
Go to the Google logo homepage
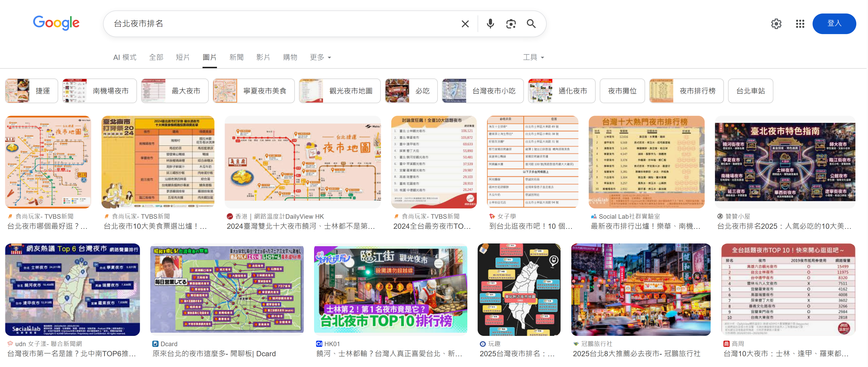(56, 23)
